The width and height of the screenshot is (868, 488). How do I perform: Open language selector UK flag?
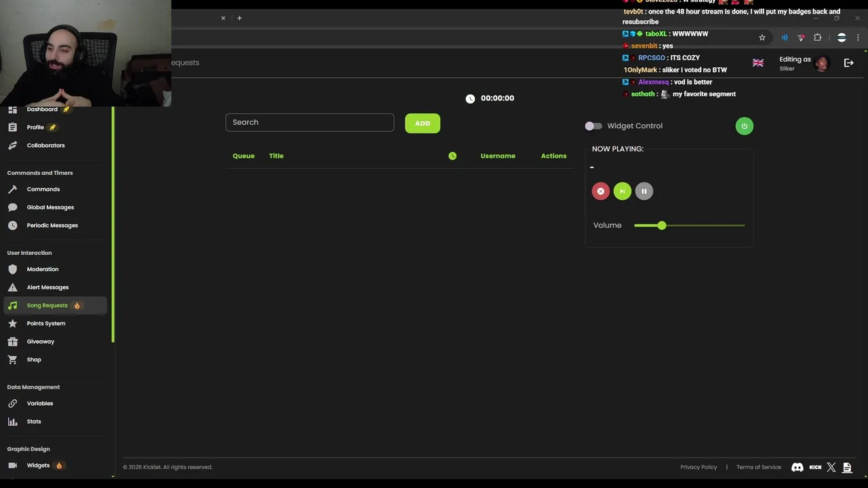(758, 63)
